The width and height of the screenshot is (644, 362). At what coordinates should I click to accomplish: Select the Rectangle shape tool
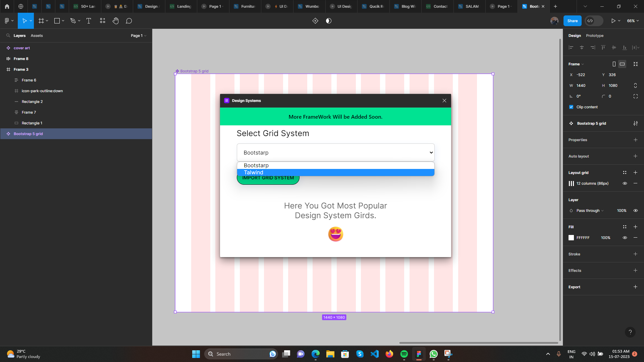click(x=57, y=21)
